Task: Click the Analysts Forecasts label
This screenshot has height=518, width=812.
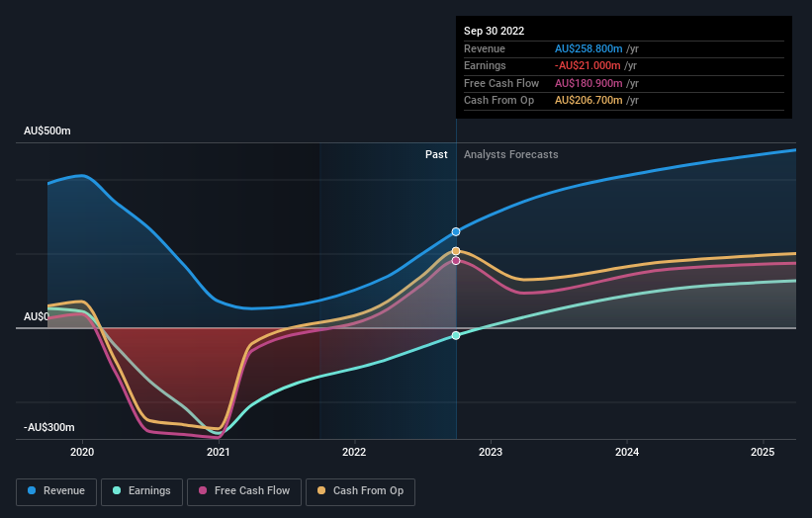Action: click(x=510, y=155)
